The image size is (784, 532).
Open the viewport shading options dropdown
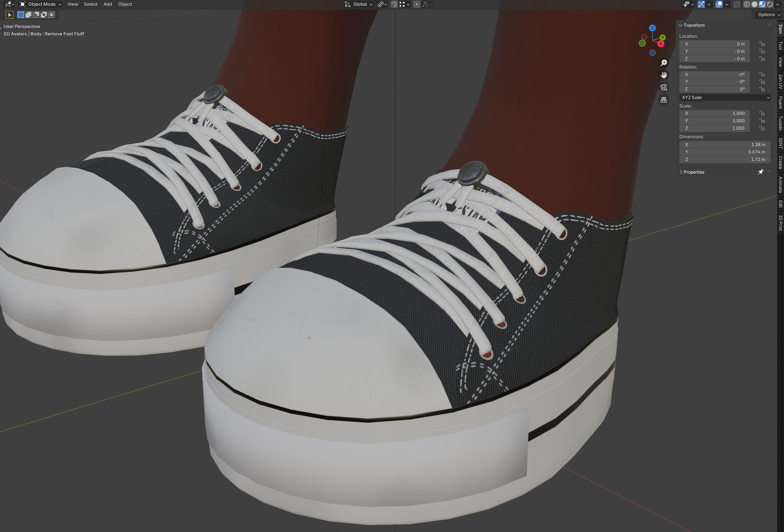[777, 4]
